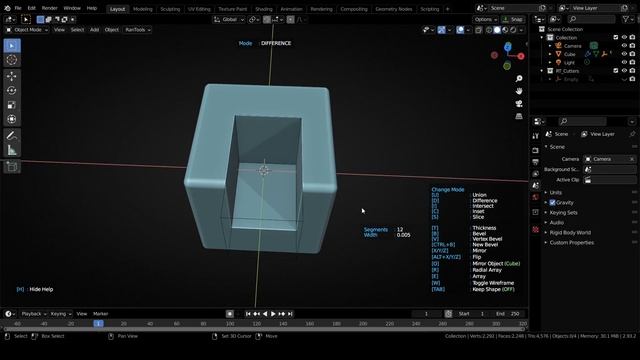Choose the Add Cube tool
The width and height of the screenshot is (640, 360).
(11, 167)
